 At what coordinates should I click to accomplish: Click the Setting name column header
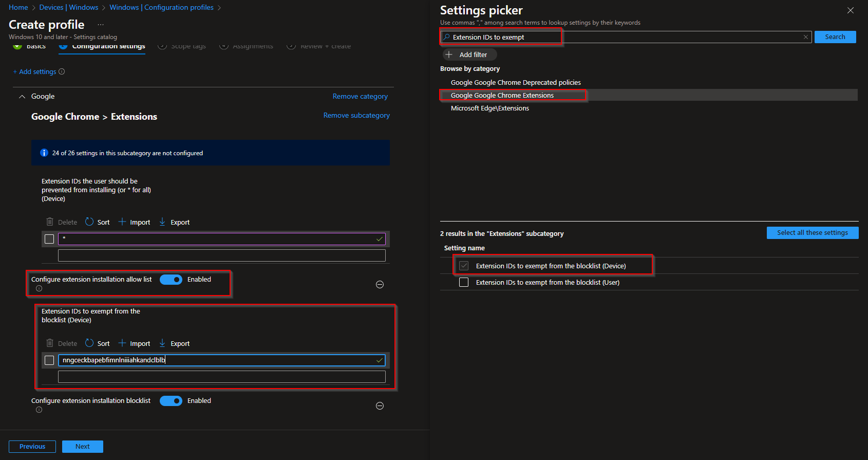tap(464, 248)
